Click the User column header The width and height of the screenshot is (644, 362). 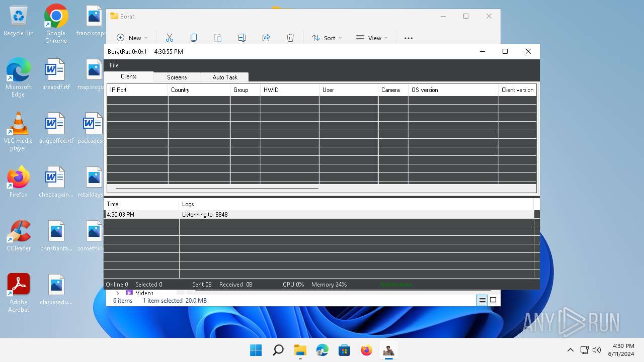point(349,90)
